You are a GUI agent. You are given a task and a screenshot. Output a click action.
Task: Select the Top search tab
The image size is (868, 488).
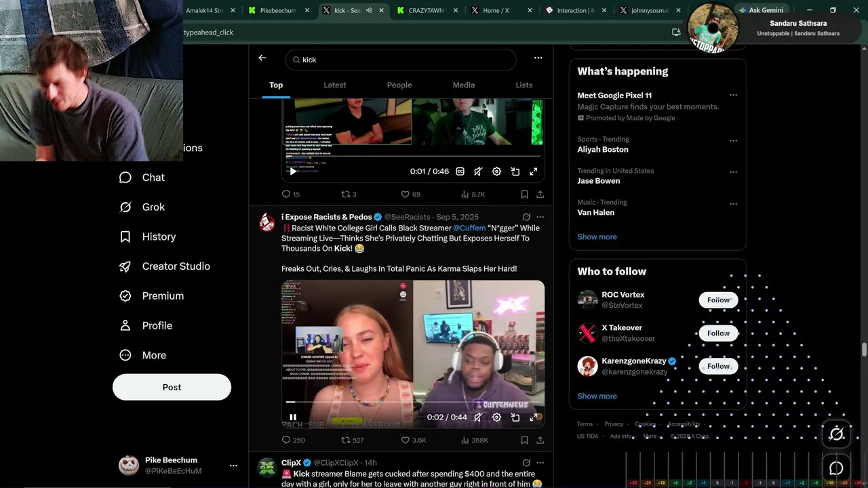(x=276, y=85)
